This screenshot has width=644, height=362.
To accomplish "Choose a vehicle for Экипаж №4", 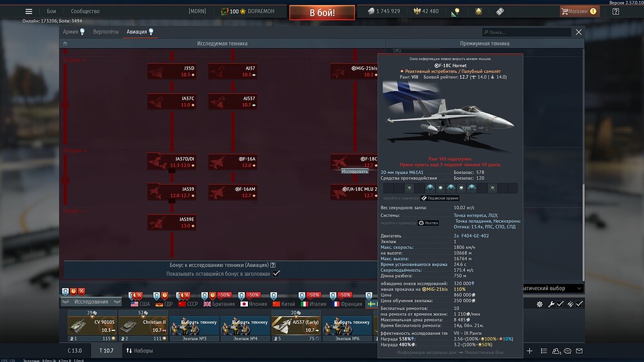I will (x=245, y=327).
